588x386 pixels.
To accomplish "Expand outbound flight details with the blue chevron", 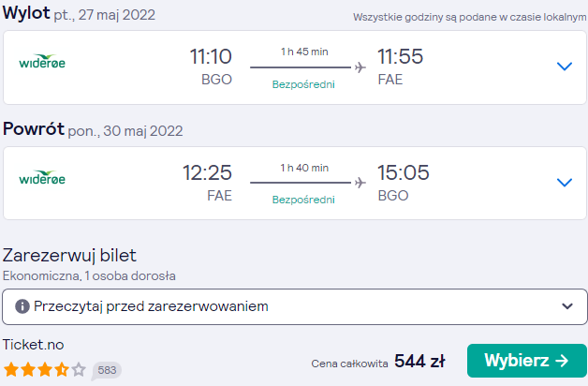I will [565, 67].
